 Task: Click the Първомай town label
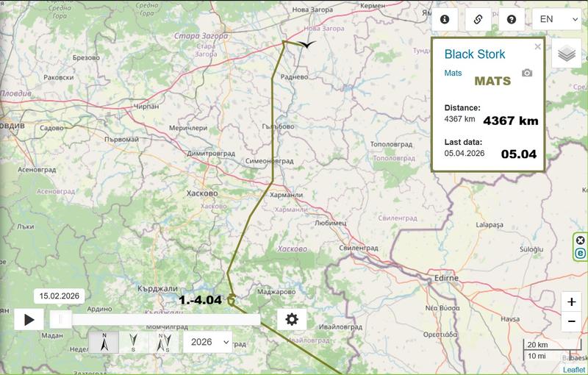[x=121, y=140]
